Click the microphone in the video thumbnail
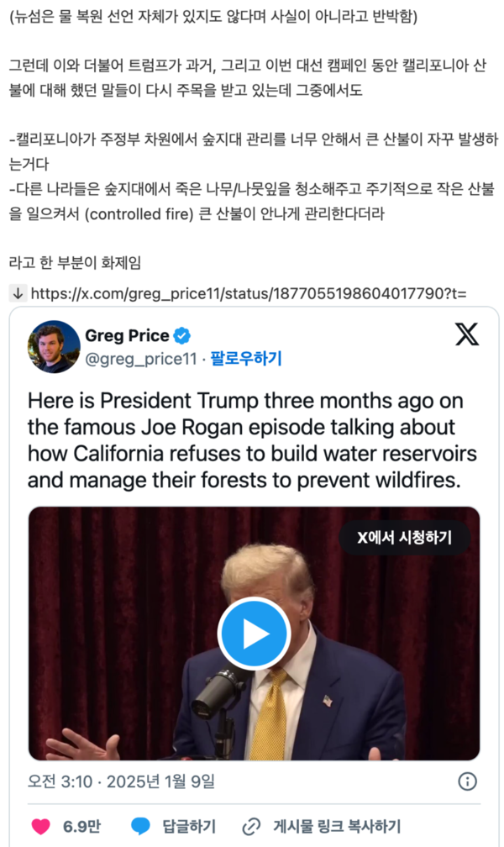Viewport: 504px width, 847px height. [x=218, y=691]
